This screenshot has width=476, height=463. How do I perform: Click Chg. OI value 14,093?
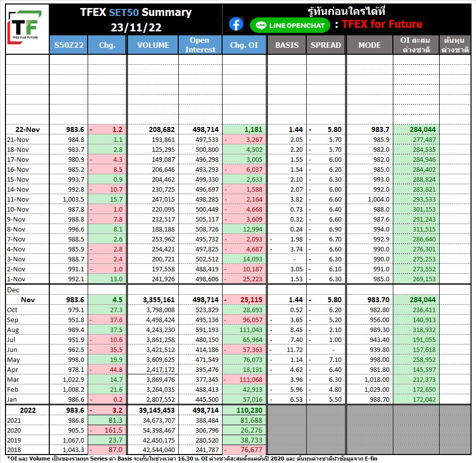tap(252, 259)
